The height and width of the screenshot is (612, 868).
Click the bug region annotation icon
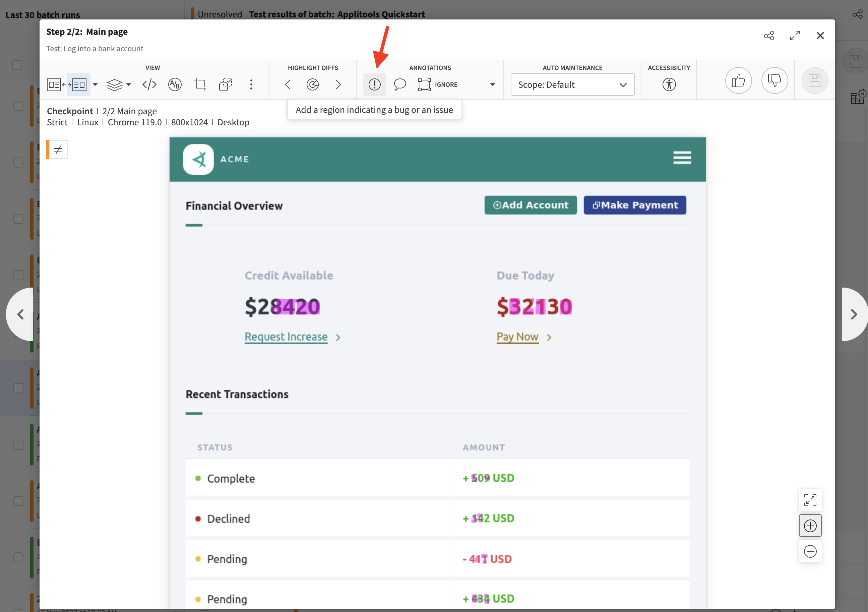pos(374,84)
